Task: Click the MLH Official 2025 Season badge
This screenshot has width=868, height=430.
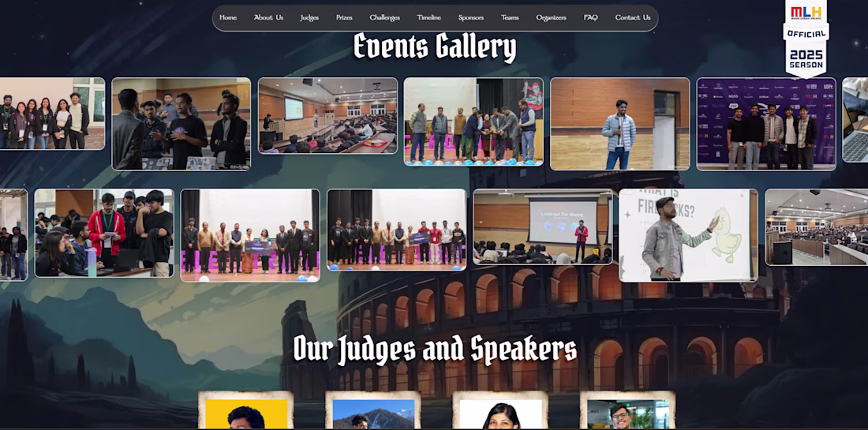Action: tap(806, 38)
